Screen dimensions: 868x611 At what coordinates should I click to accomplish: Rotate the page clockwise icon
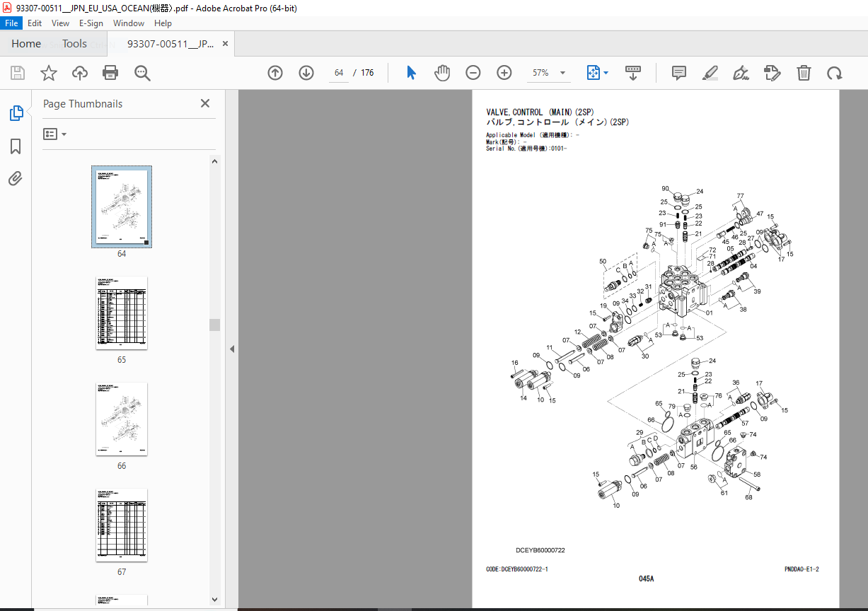[x=835, y=73]
